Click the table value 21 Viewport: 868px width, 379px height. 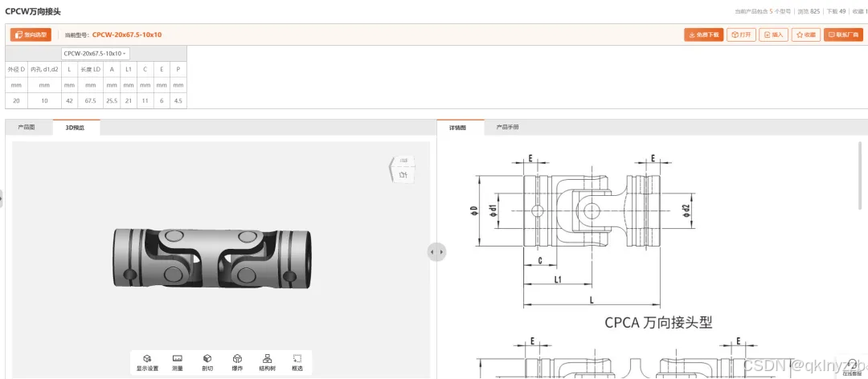point(129,101)
